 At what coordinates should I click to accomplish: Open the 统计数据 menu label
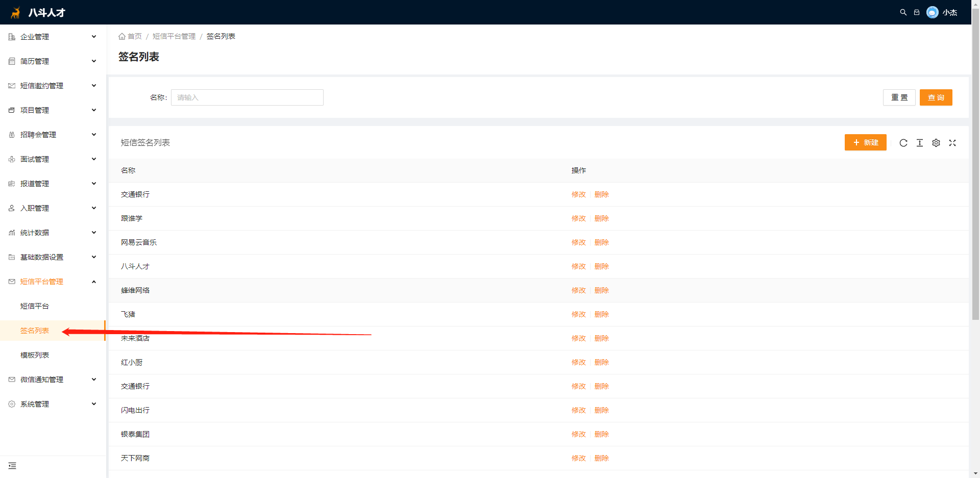point(35,233)
